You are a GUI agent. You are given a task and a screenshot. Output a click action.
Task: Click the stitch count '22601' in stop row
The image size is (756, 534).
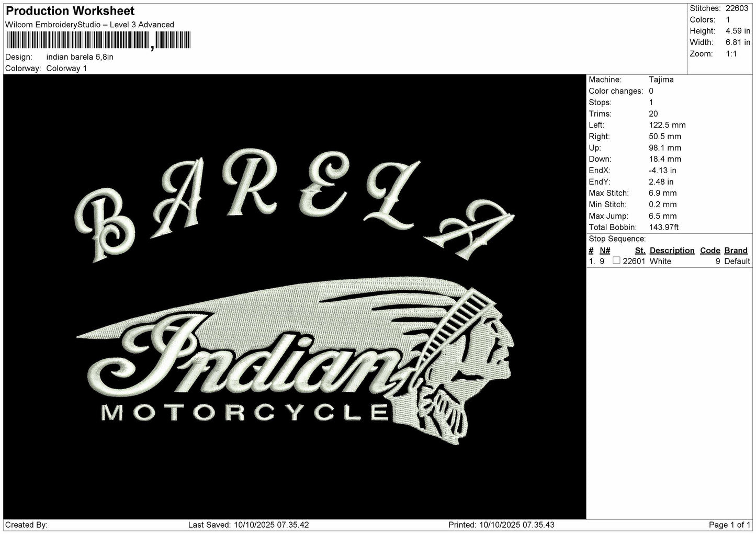click(634, 262)
